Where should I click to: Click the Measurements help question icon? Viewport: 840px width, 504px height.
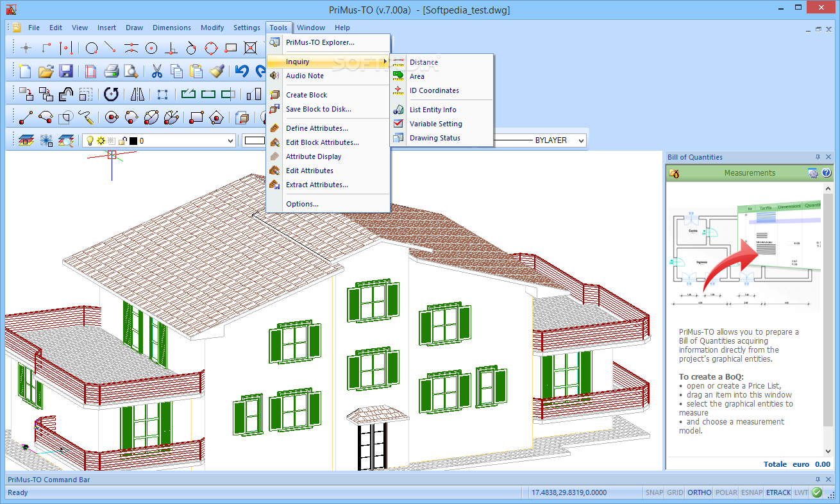[x=826, y=172]
